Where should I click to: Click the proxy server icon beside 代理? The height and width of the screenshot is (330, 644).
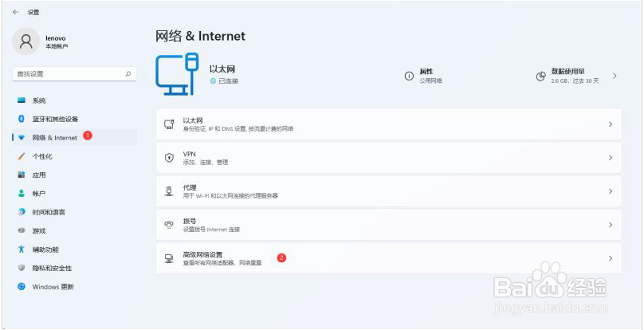click(x=169, y=191)
